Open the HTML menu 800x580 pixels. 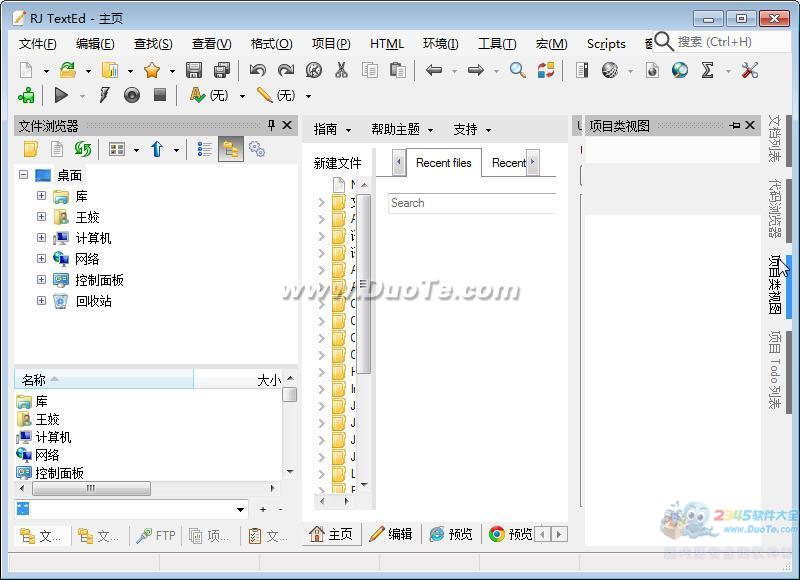pos(387,44)
